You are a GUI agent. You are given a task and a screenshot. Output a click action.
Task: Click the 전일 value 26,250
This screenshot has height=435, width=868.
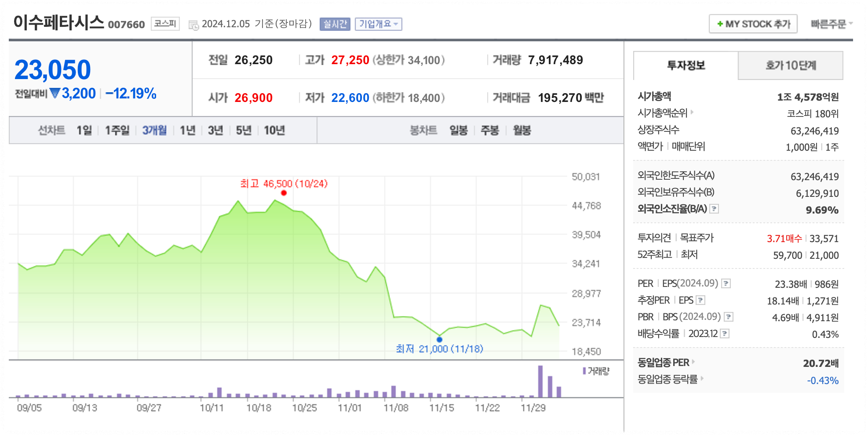254,60
